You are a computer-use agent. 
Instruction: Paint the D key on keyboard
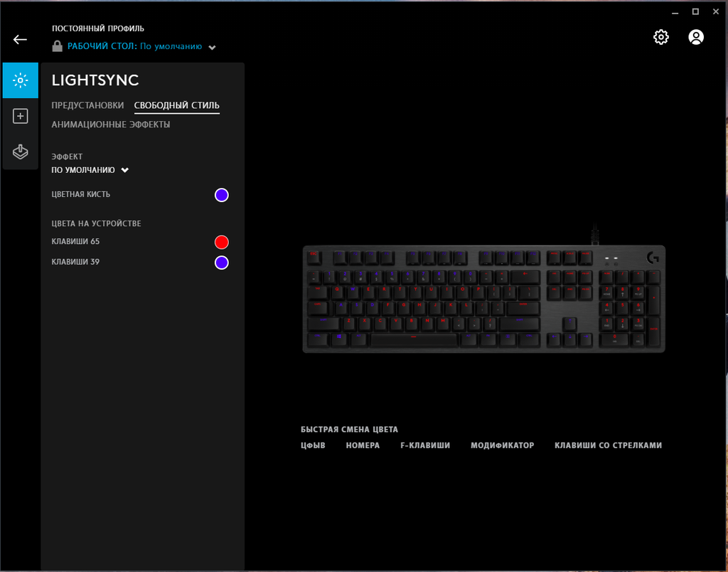(x=373, y=309)
